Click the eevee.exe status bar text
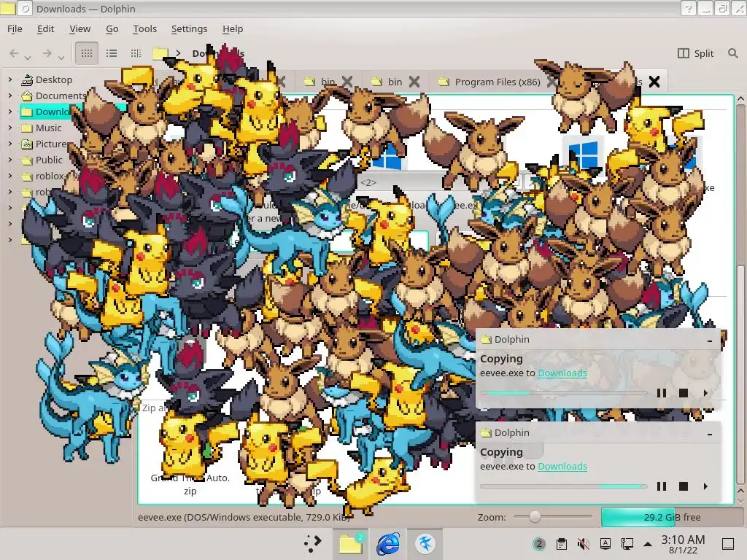Viewport: 747px width, 560px height. tap(244, 517)
